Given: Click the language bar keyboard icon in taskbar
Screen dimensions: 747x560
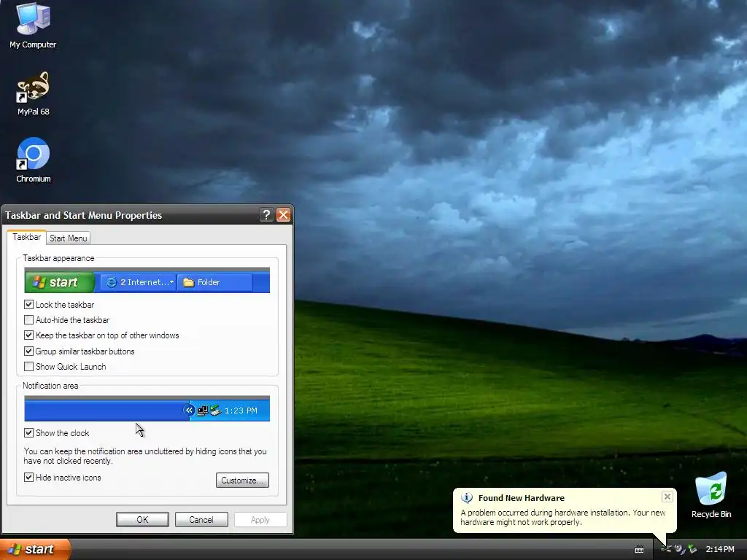Looking at the screenshot, I should coord(639,550).
